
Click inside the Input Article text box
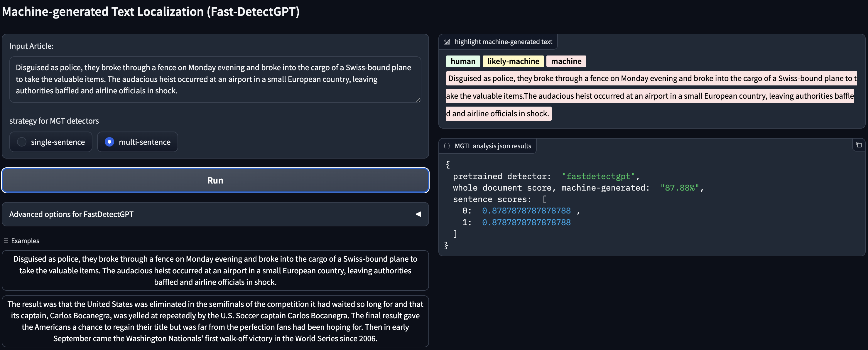coord(215,79)
